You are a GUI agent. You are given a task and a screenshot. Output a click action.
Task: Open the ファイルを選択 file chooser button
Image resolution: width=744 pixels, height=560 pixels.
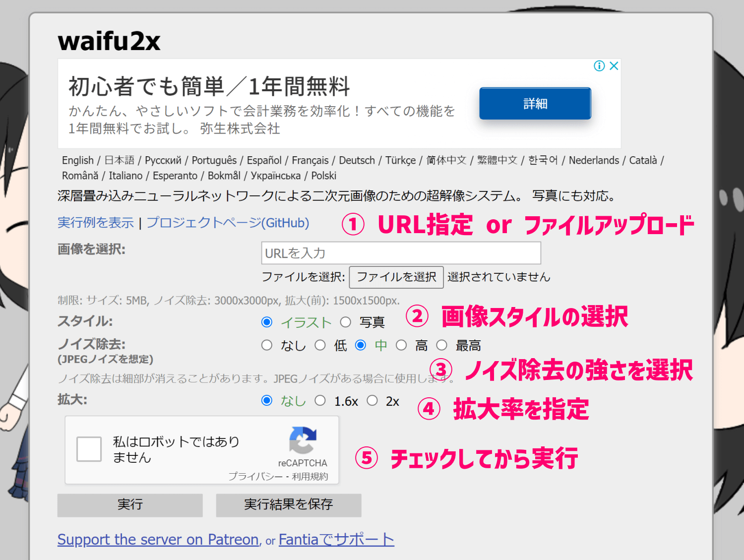pos(396,277)
